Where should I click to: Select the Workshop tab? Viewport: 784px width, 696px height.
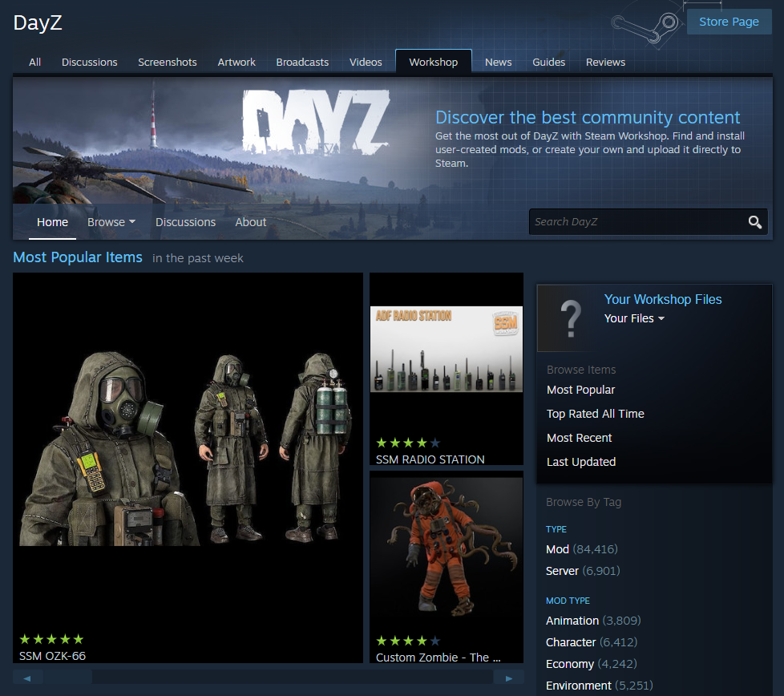(x=433, y=62)
